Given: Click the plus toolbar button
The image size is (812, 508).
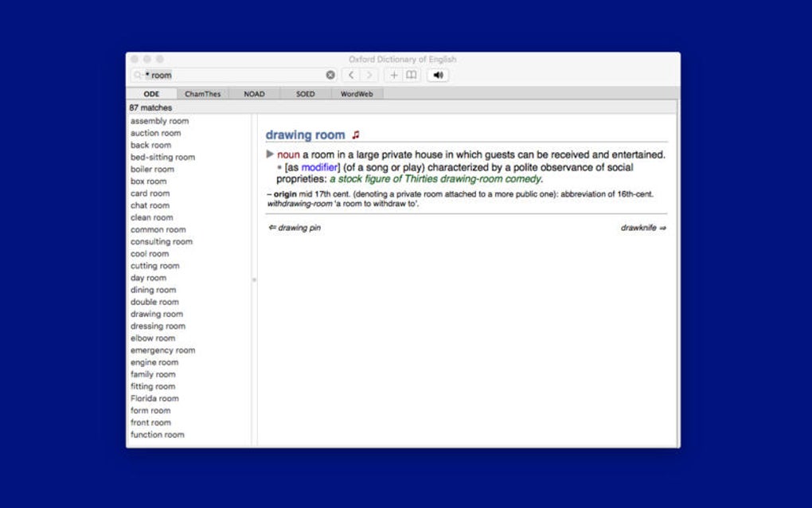Looking at the screenshot, I should (393, 75).
